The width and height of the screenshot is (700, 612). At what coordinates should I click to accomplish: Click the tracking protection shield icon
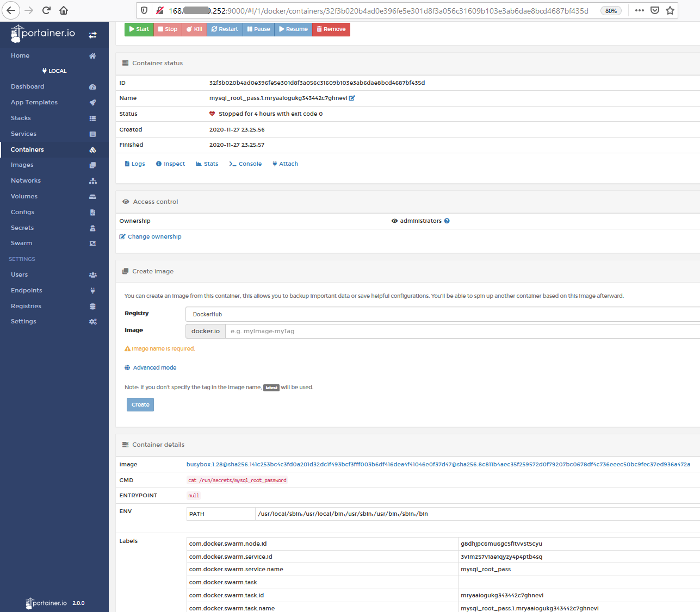[144, 10]
